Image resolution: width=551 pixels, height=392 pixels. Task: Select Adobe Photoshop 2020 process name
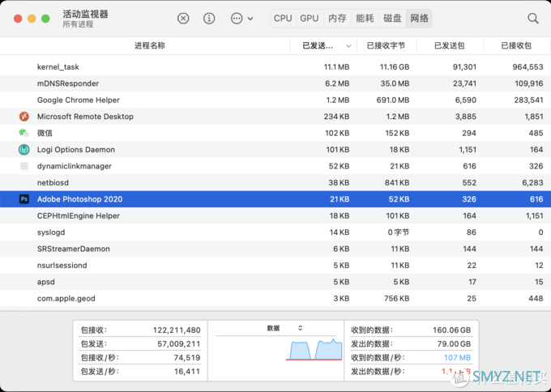pyautogui.click(x=79, y=199)
